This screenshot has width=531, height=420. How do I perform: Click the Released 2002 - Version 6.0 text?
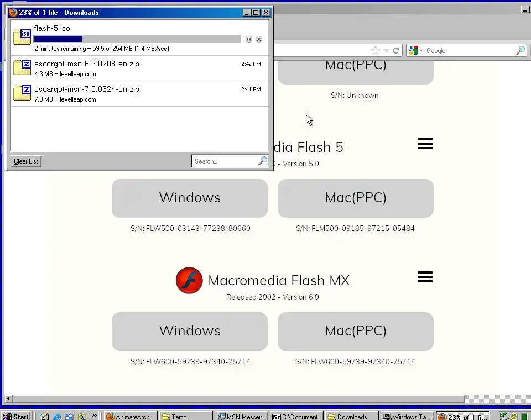point(273,297)
